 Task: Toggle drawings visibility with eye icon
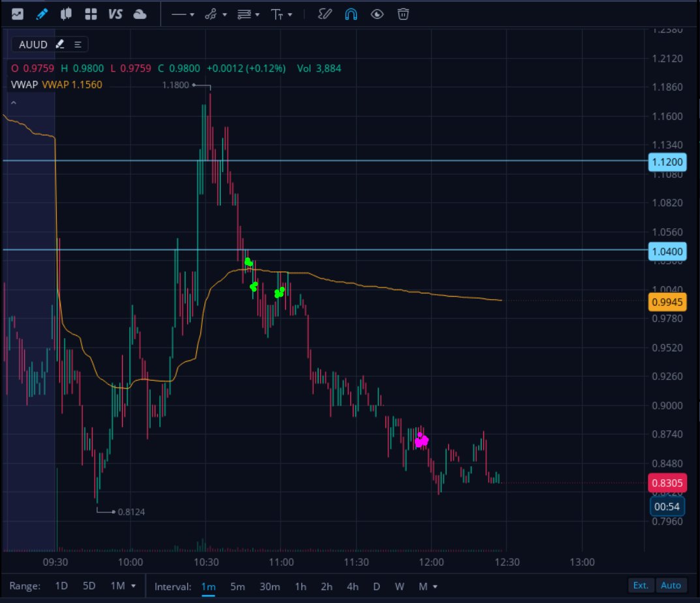point(377,14)
